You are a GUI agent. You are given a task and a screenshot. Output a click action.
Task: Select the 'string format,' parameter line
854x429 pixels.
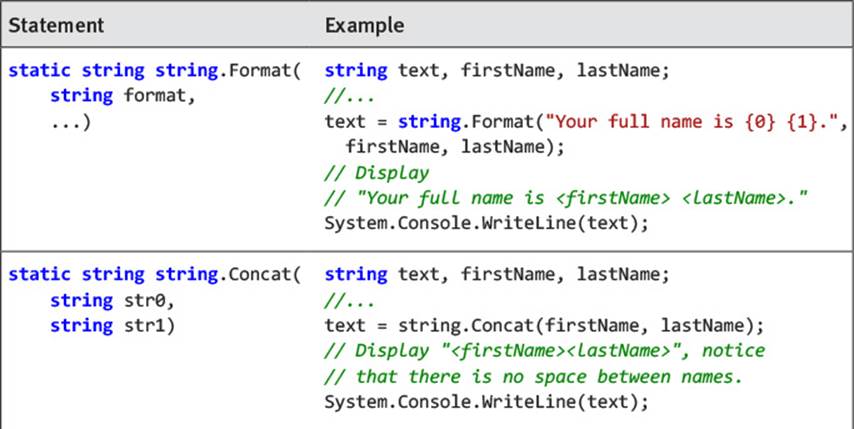123,96
